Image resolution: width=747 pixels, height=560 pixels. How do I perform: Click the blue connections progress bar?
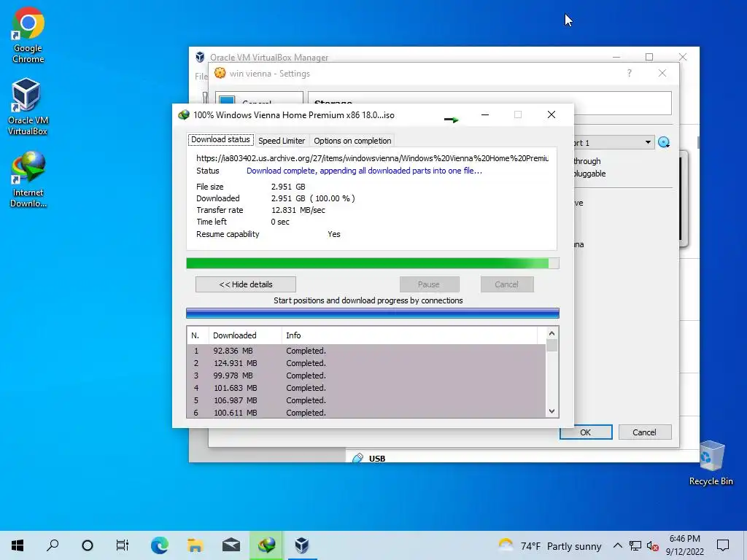373,313
